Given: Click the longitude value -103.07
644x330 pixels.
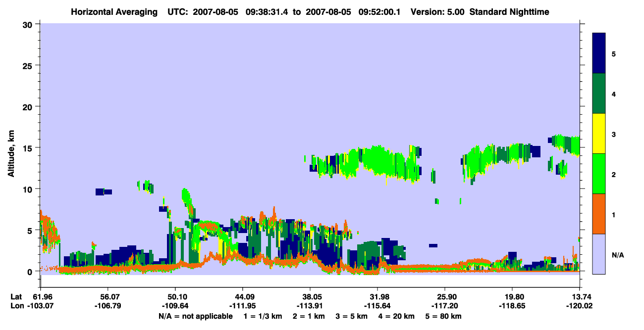Looking at the screenshot, I should pyautogui.click(x=41, y=306).
